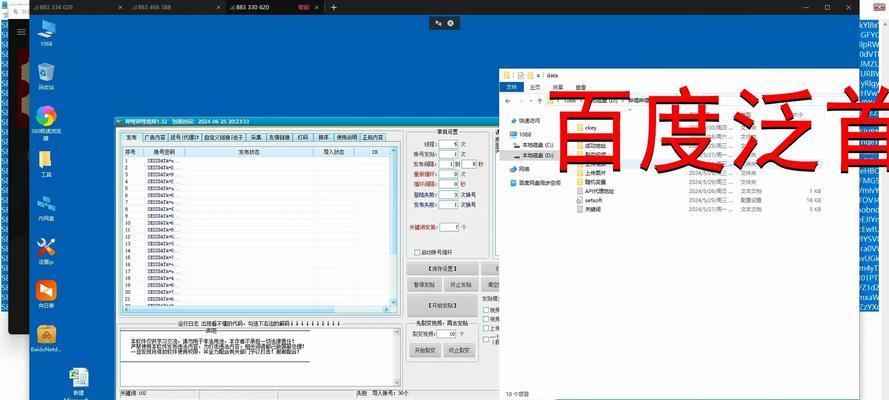Switch to the 友情链接 tab
889x400 pixels.
point(279,137)
